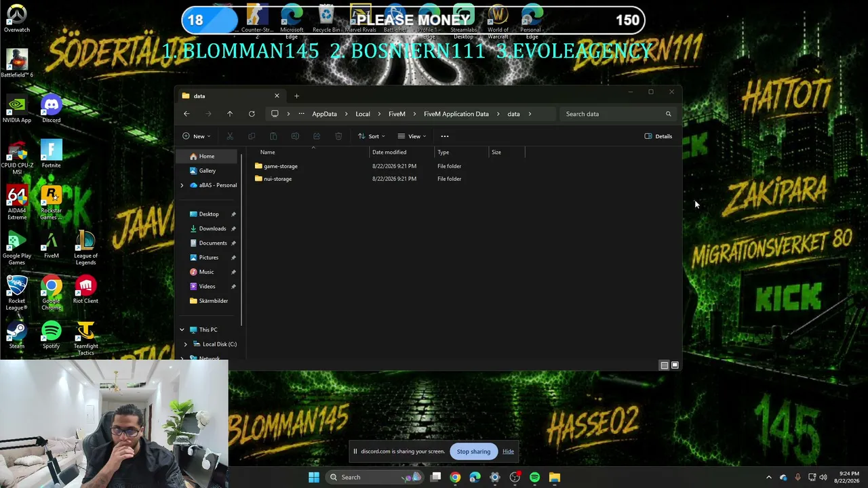Open the NVIDIA App shortcut
This screenshot has width=868, height=488.
[17, 110]
